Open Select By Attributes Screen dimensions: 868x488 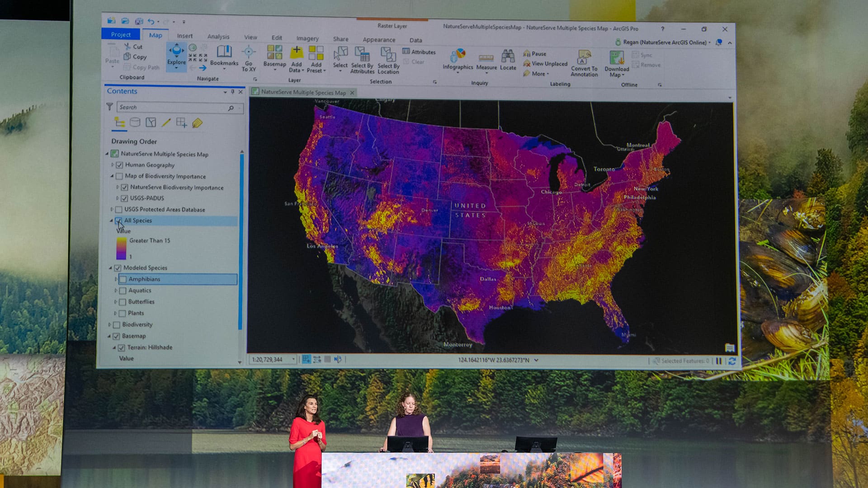point(362,56)
